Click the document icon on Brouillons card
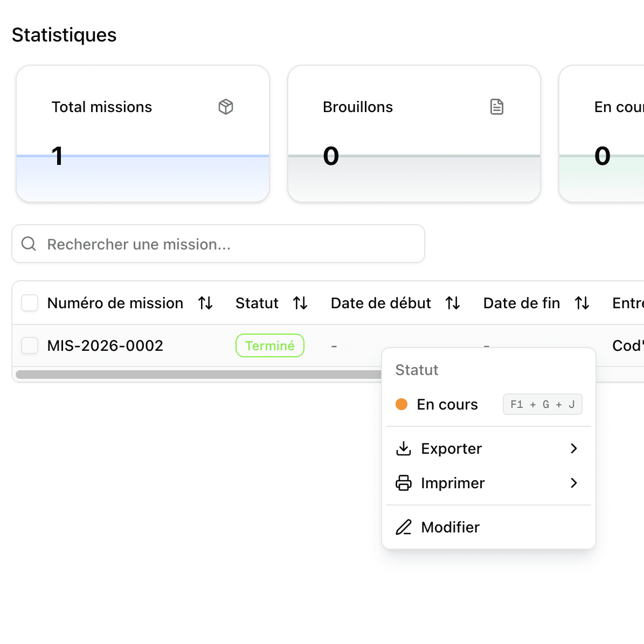The width and height of the screenshot is (644, 644). point(496,107)
